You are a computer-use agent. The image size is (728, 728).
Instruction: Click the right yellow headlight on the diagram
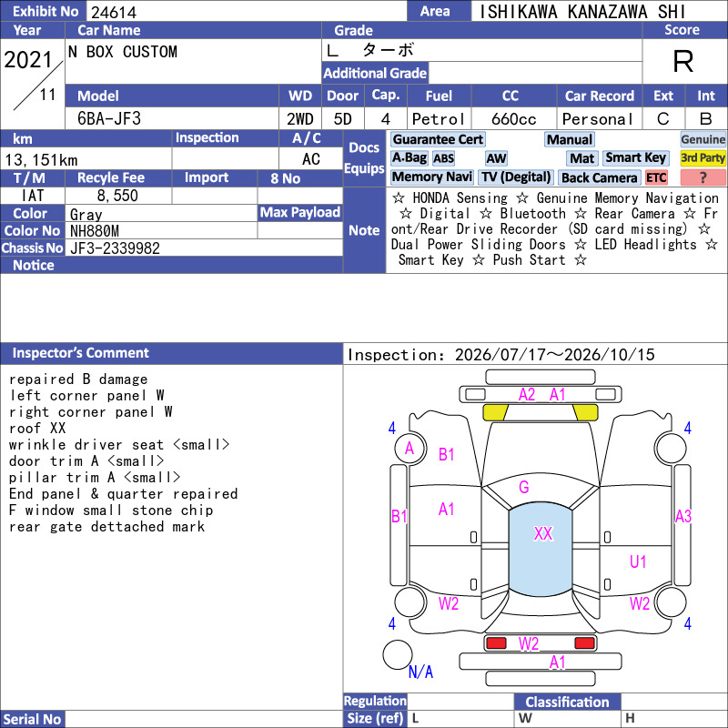585,412
